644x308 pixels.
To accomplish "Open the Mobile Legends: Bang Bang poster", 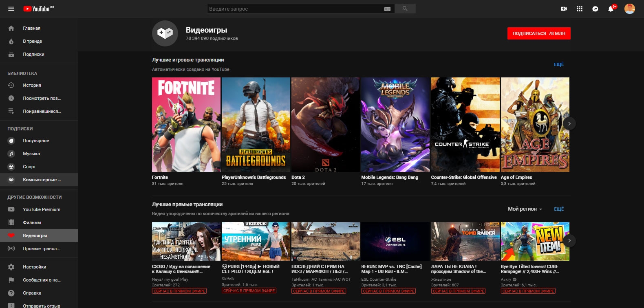I will click(395, 125).
